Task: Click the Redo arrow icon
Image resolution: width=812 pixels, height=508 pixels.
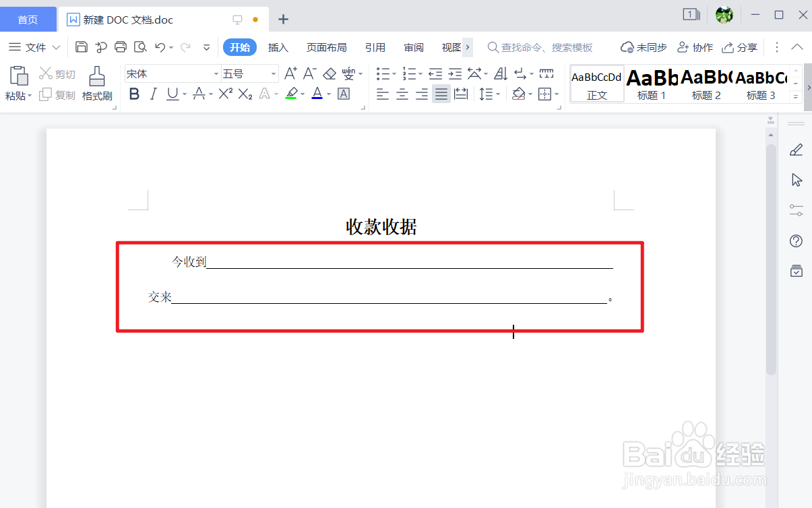Action: tap(185, 47)
